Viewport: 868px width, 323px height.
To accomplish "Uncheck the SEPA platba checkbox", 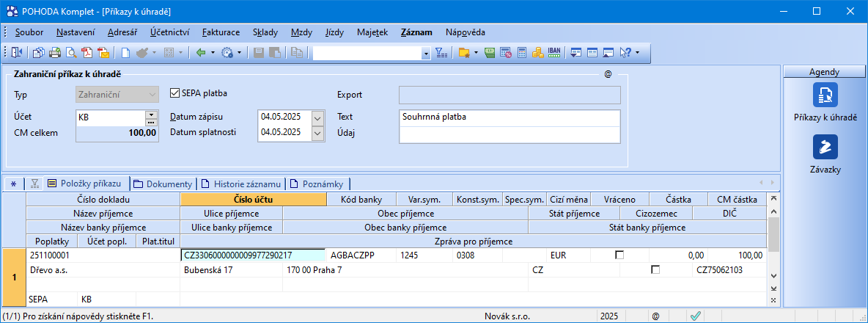I will pos(174,93).
